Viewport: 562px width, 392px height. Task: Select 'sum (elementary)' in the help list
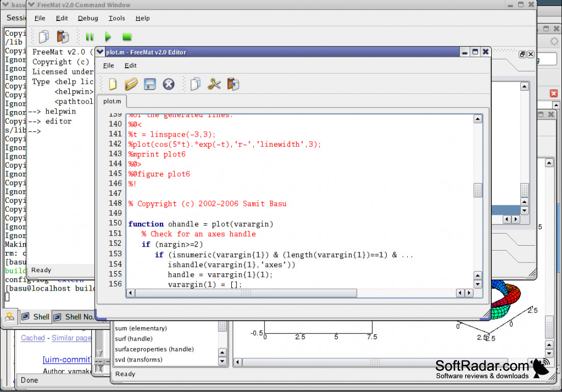(141, 328)
